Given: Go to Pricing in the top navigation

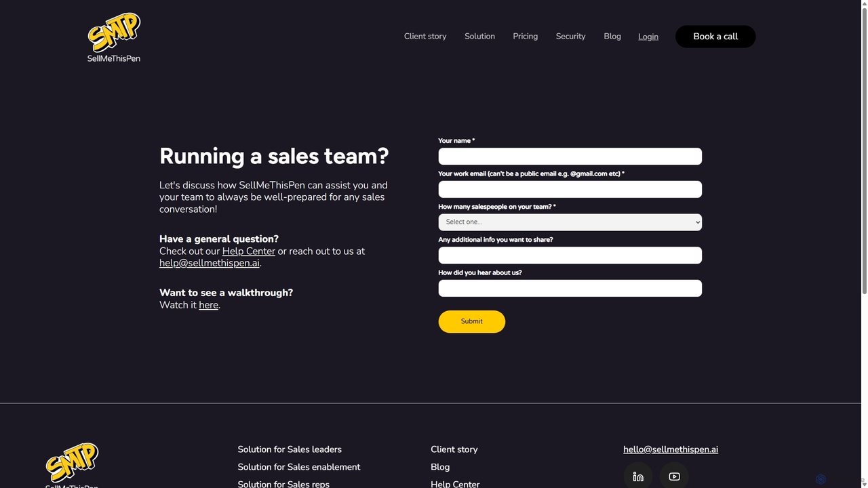Looking at the screenshot, I should pos(525,37).
